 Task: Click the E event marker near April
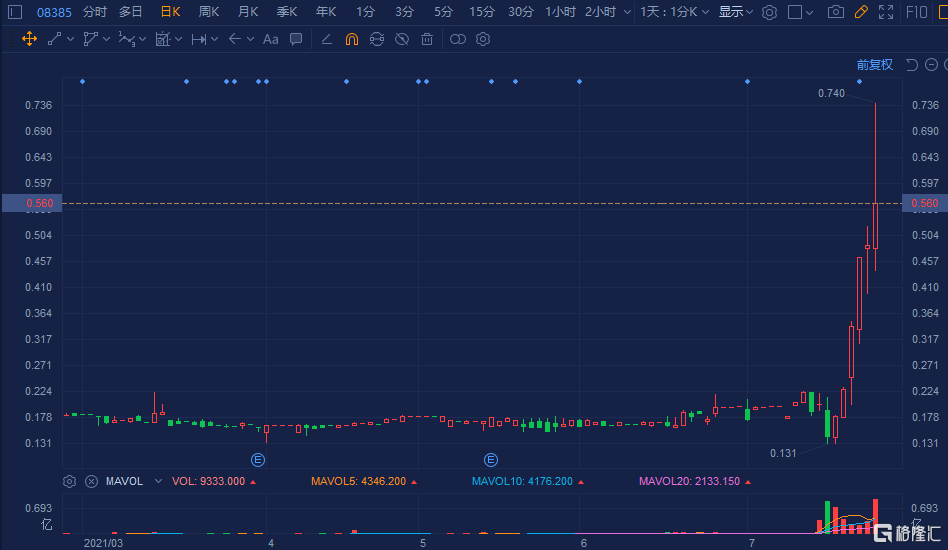coord(258,460)
